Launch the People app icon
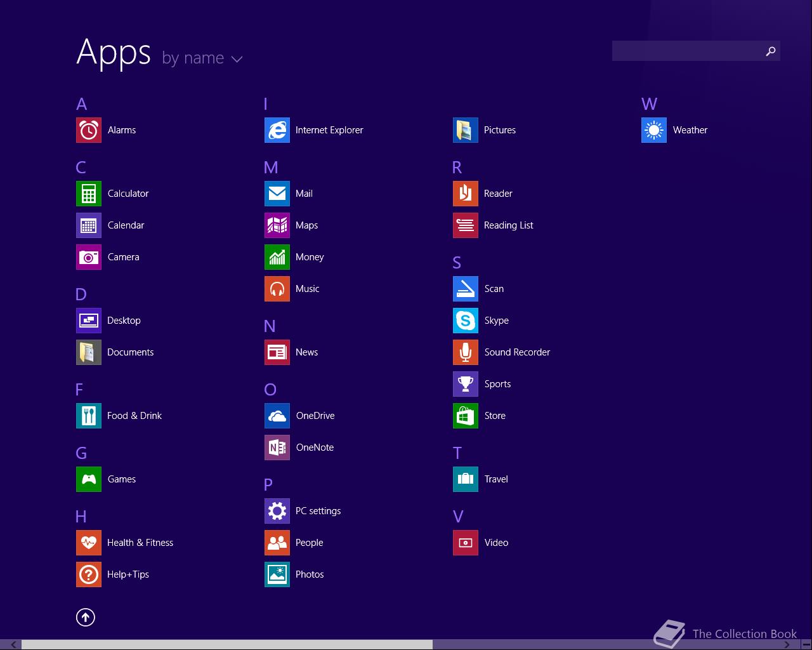Screen dimensions: 812x650 277,543
